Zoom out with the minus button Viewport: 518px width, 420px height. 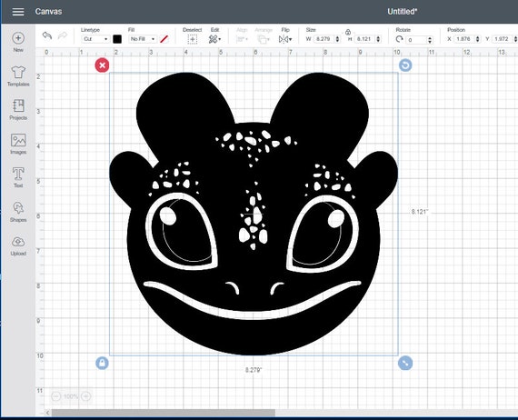pos(56,395)
